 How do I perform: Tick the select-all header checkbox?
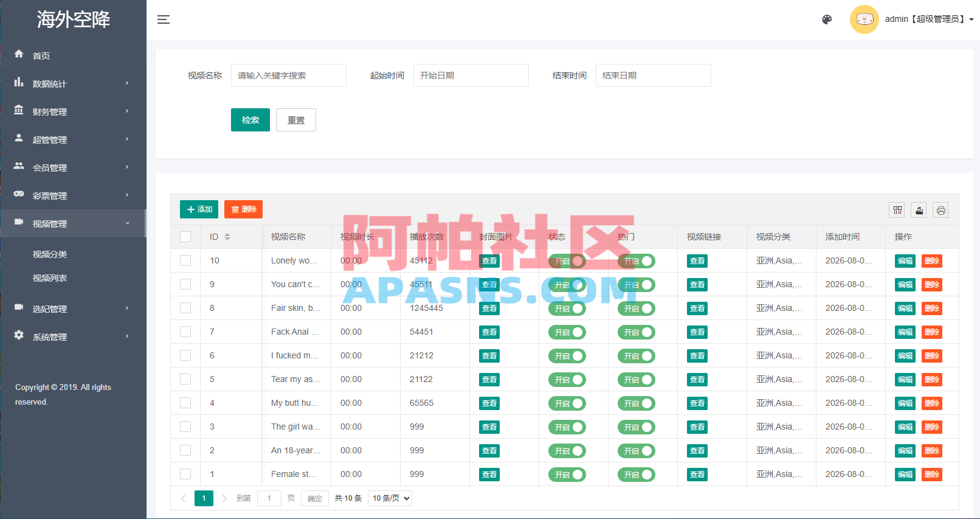(x=185, y=237)
